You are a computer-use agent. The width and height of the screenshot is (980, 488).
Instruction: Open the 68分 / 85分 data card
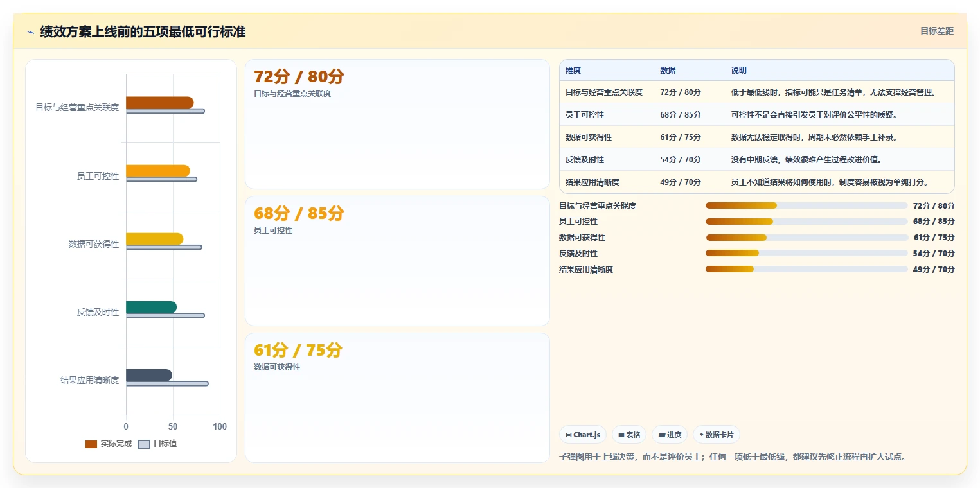click(x=397, y=261)
